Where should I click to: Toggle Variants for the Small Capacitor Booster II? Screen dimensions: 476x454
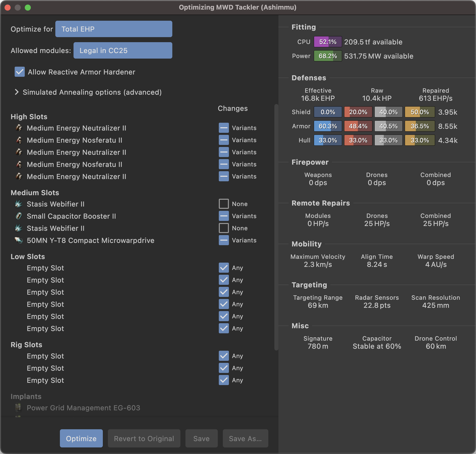coord(224,216)
